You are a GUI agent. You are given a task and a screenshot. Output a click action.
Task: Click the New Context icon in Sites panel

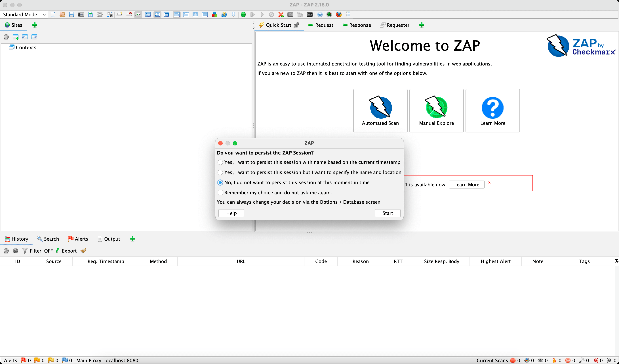(x=16, y=37)
